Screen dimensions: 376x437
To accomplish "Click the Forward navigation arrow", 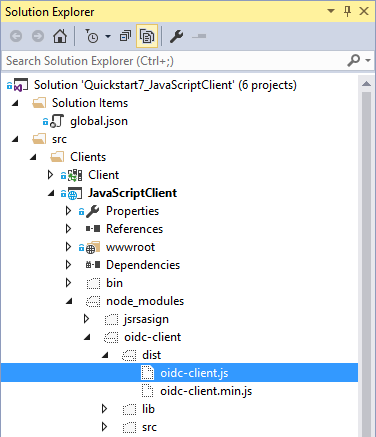I will [x=38, y=36].
